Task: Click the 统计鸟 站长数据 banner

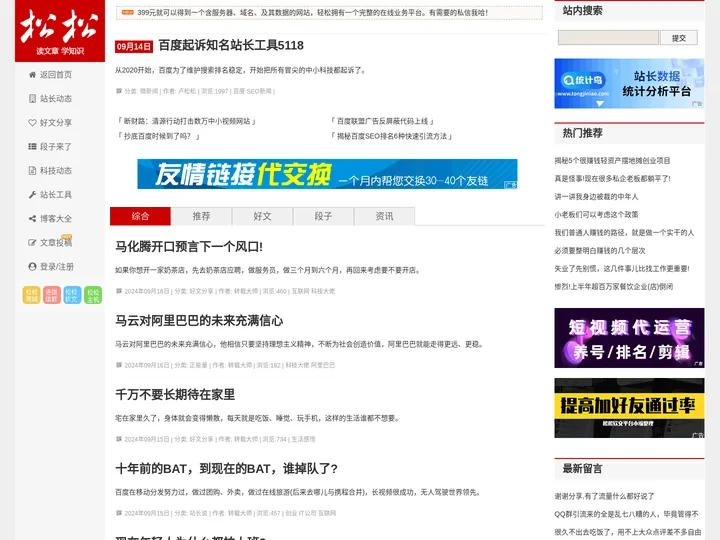Action: [629, 84]
